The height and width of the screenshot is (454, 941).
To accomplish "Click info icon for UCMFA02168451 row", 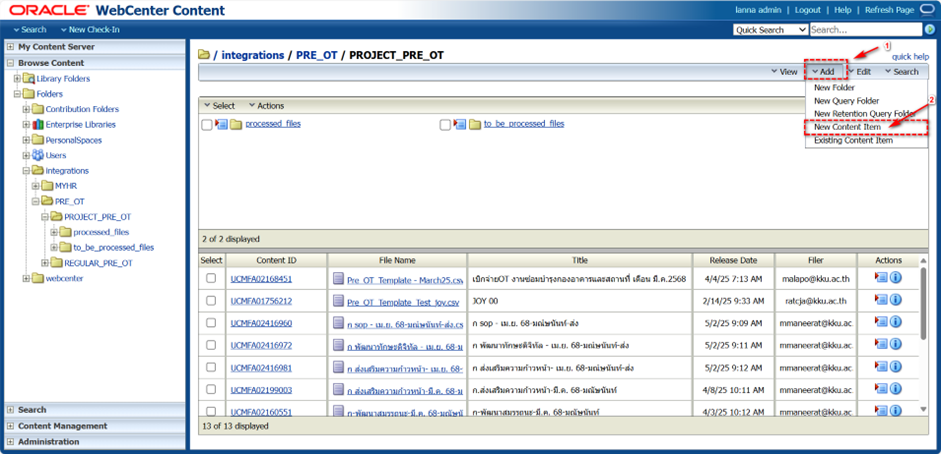I will tap(896, 279).
